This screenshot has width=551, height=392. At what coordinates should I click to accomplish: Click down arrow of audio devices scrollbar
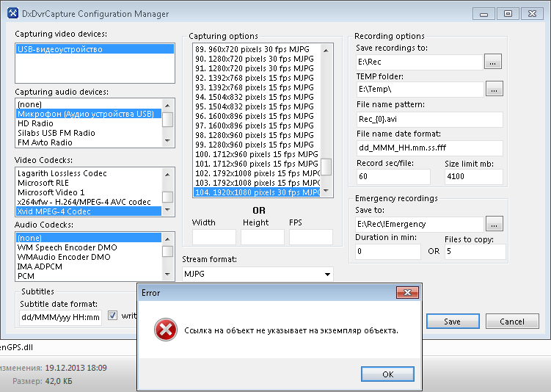click(168, 142)
